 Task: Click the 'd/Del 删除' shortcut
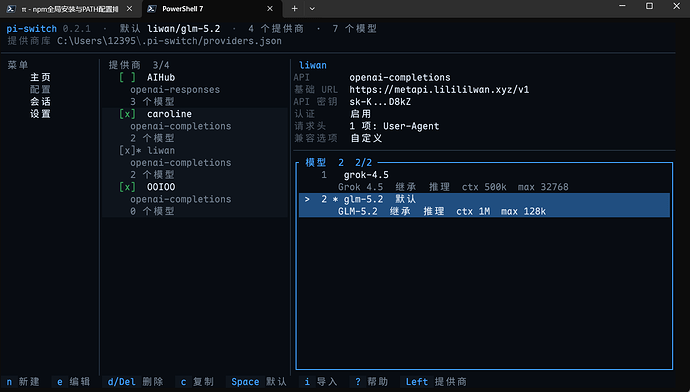click(135, 381)
